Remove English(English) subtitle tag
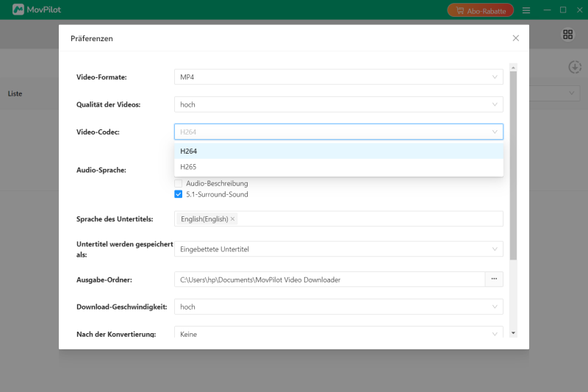588x392 pixels. [x=232, y=218]
